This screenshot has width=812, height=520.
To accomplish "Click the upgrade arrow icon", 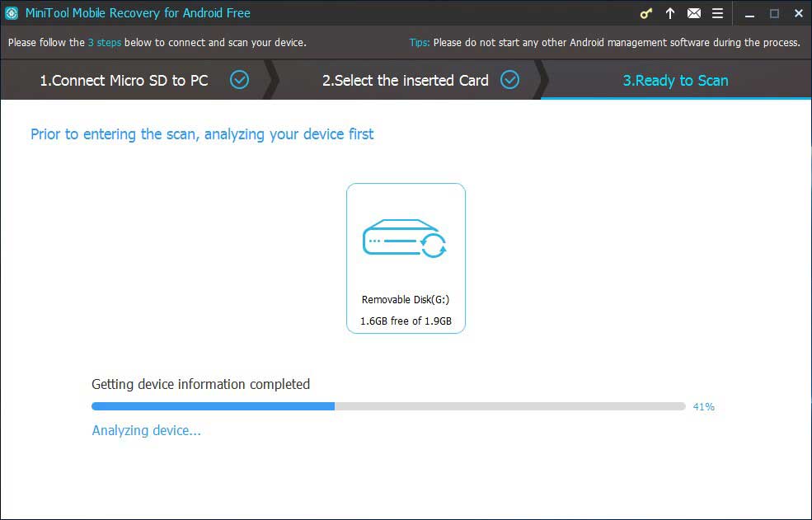I will pos(669,13).
